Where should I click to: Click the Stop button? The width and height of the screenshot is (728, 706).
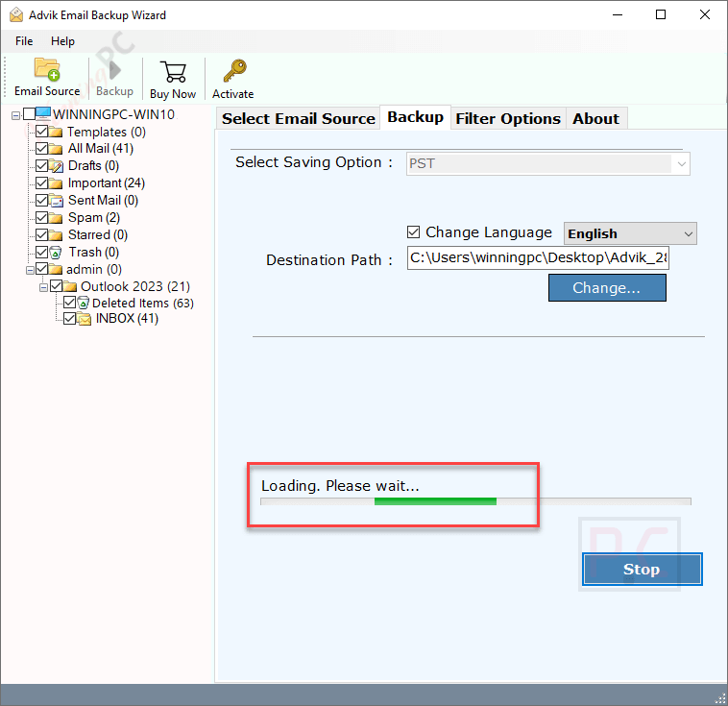pyautogui.click(x=643, y=569)
